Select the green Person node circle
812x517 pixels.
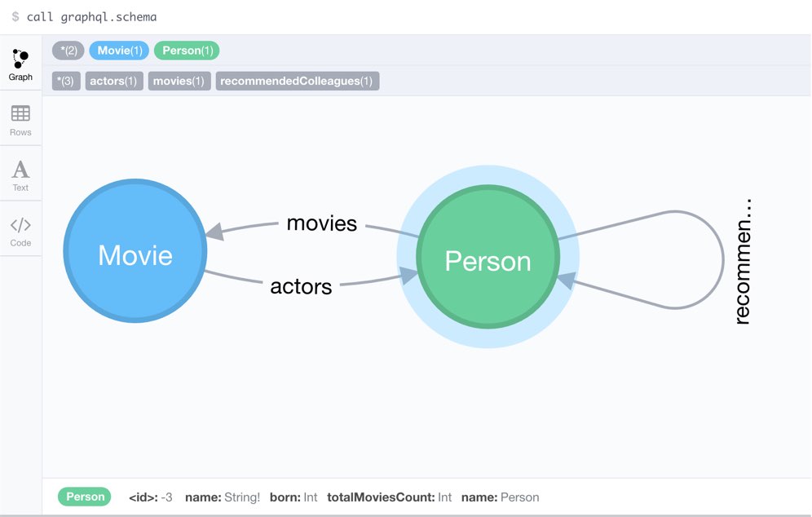click(x=487, y=259)
